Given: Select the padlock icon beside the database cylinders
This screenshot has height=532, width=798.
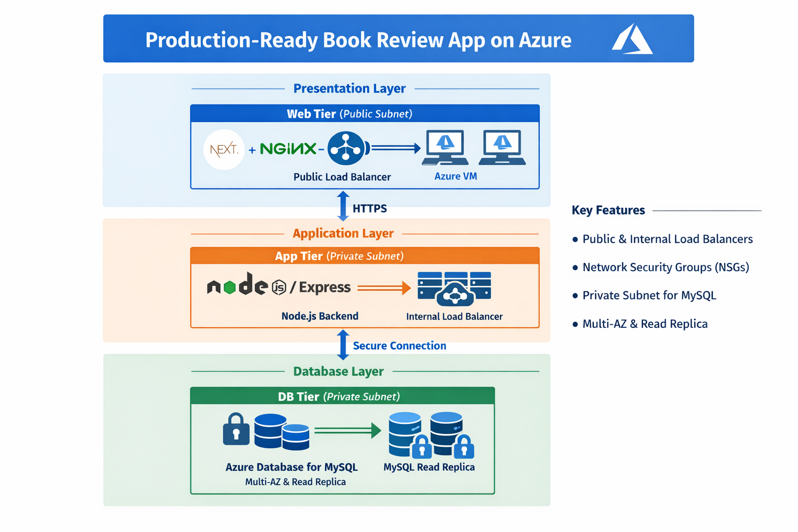Looking at the screenshot, I should point(236,429).
